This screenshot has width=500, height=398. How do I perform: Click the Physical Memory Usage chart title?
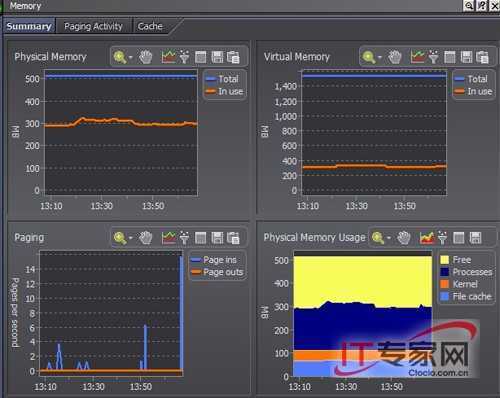314,238
